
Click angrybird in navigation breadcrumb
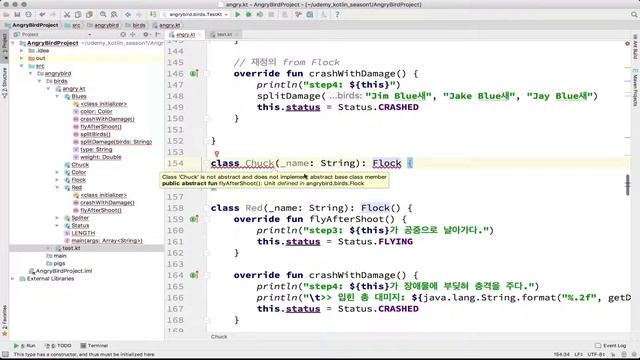103,25
